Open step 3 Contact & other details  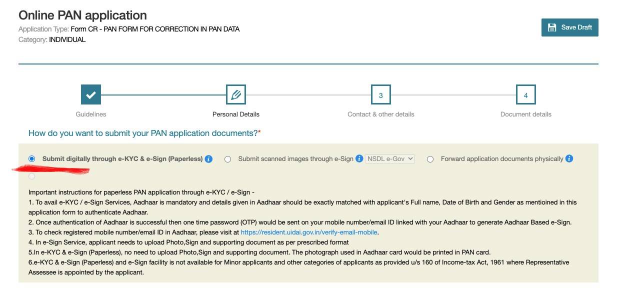click(x=381, y=94)
